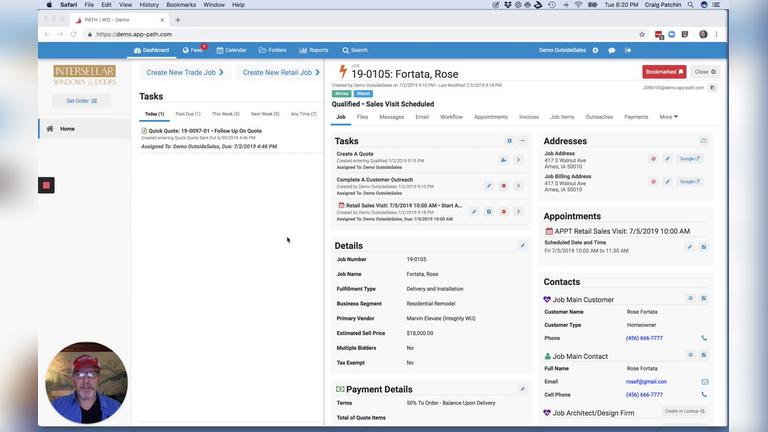Select Home in the sidebar

point(84,129)
